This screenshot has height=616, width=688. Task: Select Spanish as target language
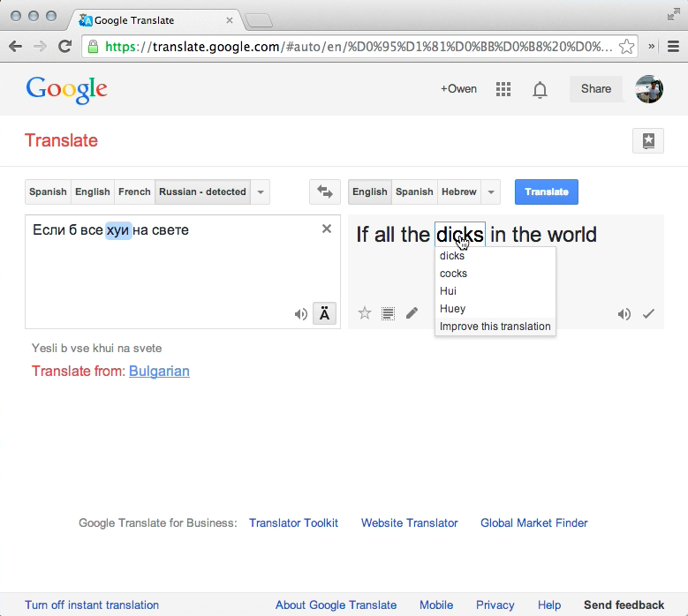click(x=414, y=192)
